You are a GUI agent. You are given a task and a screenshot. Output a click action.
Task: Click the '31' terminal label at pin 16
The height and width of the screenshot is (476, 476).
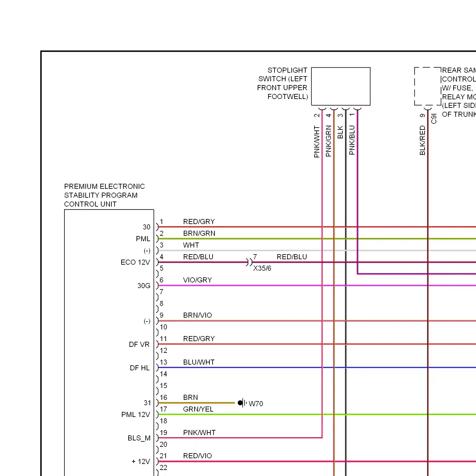pyautogui.click(x=147, y=403)
